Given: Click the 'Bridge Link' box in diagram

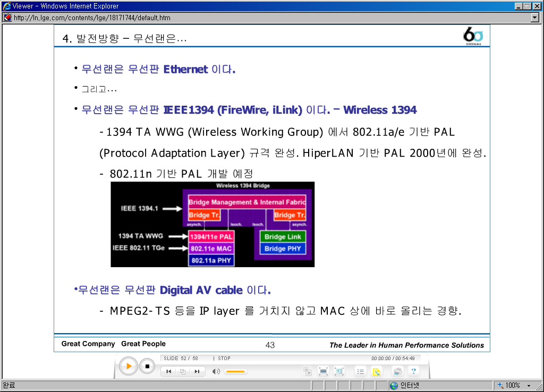Looking at the screenshot, I should pos(283,236).
